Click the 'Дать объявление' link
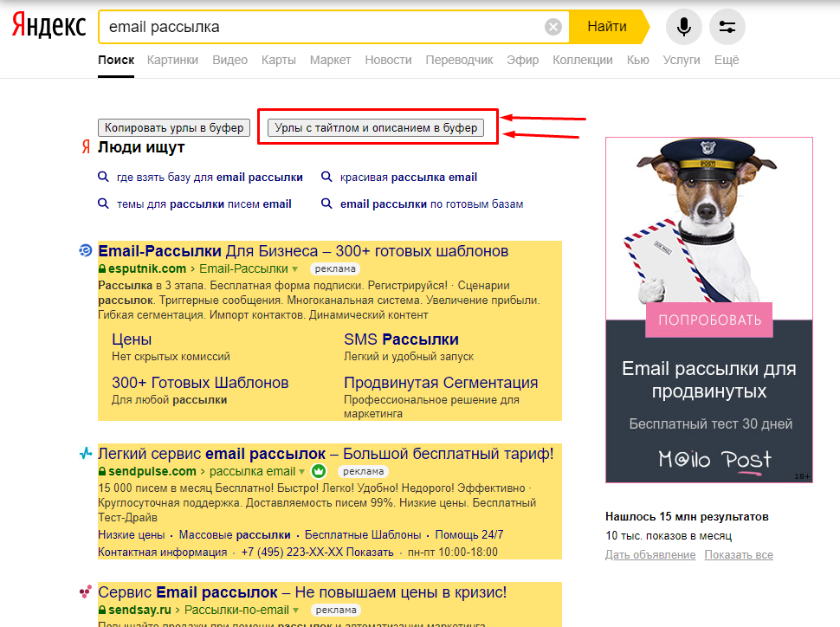840x627 pixels. pyautogui.click(x=650, y=554)
